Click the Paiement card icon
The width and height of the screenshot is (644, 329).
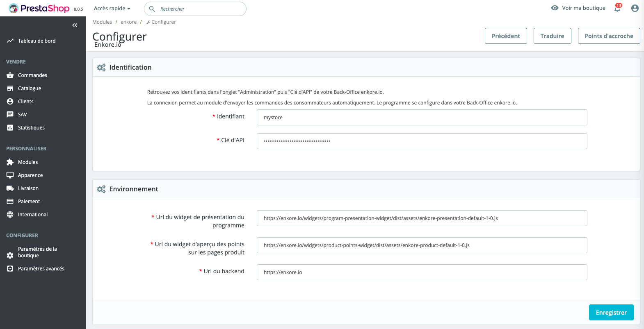pos(10,202)
